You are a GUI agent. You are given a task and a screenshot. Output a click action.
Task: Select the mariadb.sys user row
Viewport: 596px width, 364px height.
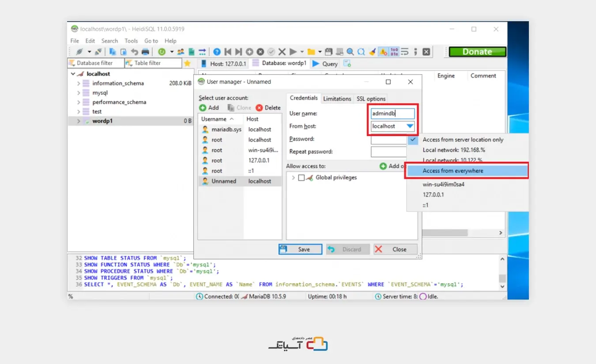tap(240, 129)
